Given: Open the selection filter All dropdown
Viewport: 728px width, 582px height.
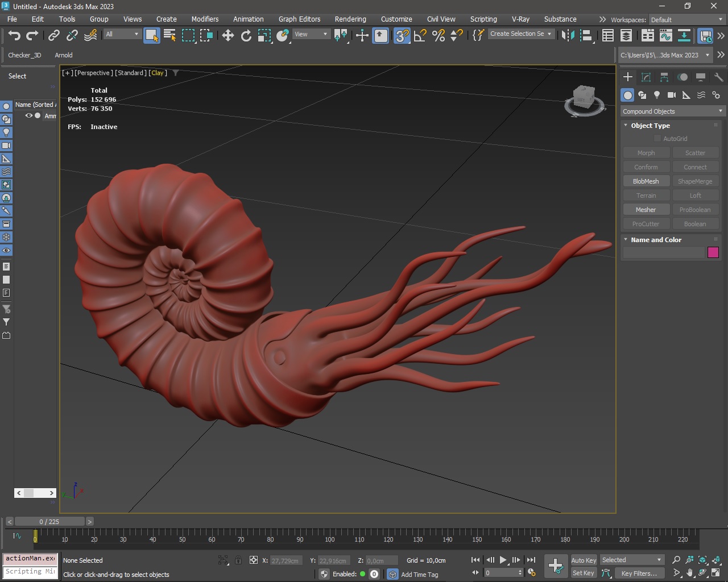Looking at the screenshot, I should pos(122,34).
